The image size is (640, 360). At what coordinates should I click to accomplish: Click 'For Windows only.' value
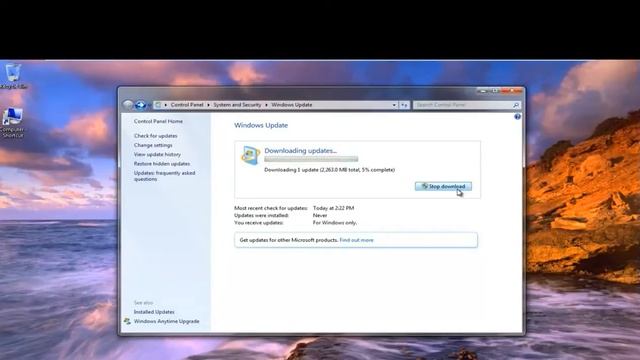335,223
